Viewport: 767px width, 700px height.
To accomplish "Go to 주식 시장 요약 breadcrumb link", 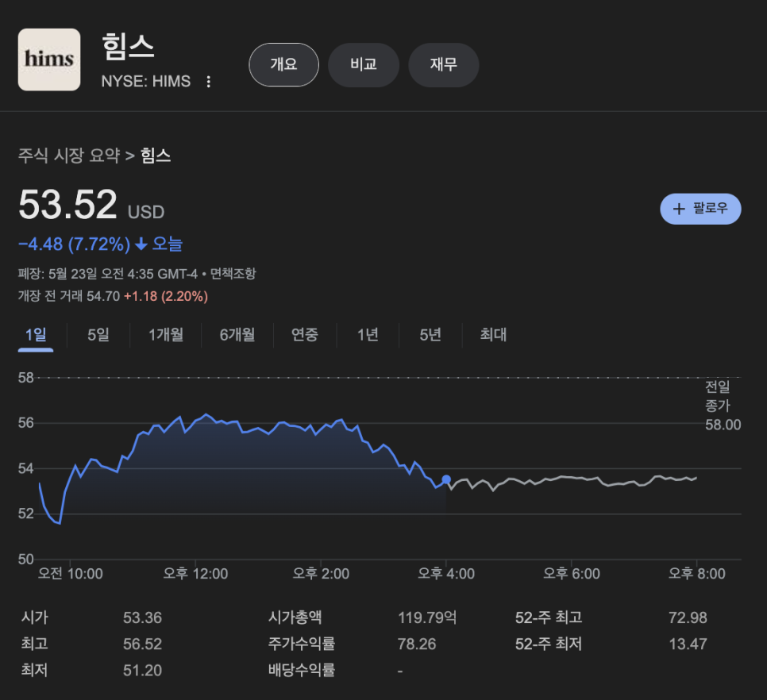I will pyautogui.click(x=69, y=156).
